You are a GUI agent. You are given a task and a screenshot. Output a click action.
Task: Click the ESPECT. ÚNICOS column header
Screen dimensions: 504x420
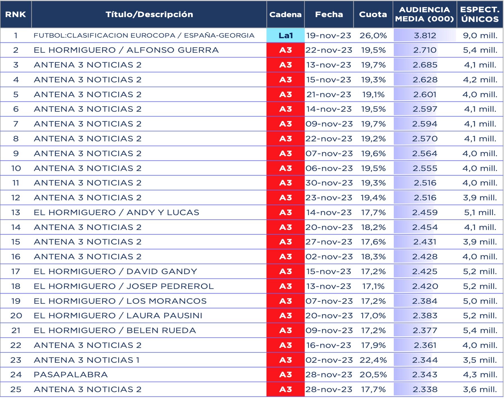480,14
